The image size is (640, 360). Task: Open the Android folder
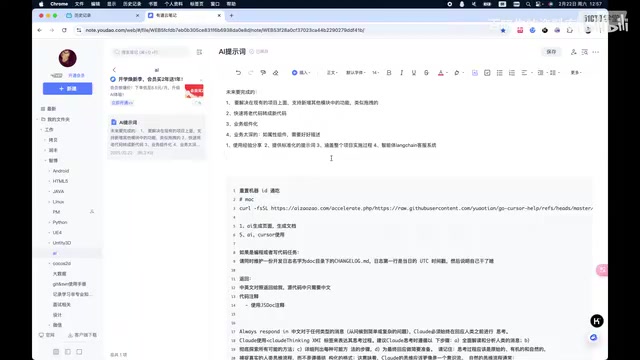click(60, 171)
